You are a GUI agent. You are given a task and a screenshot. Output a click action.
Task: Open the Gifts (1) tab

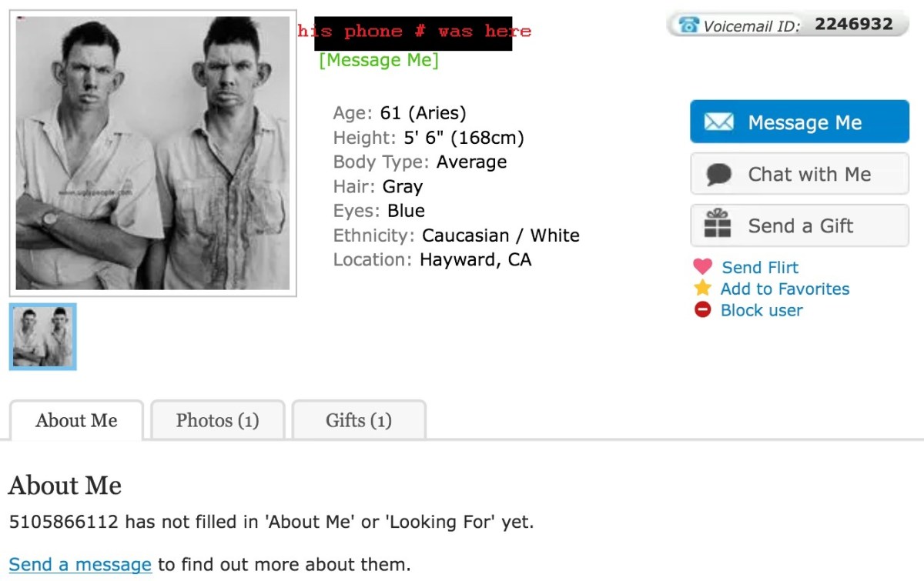point(359,421)
